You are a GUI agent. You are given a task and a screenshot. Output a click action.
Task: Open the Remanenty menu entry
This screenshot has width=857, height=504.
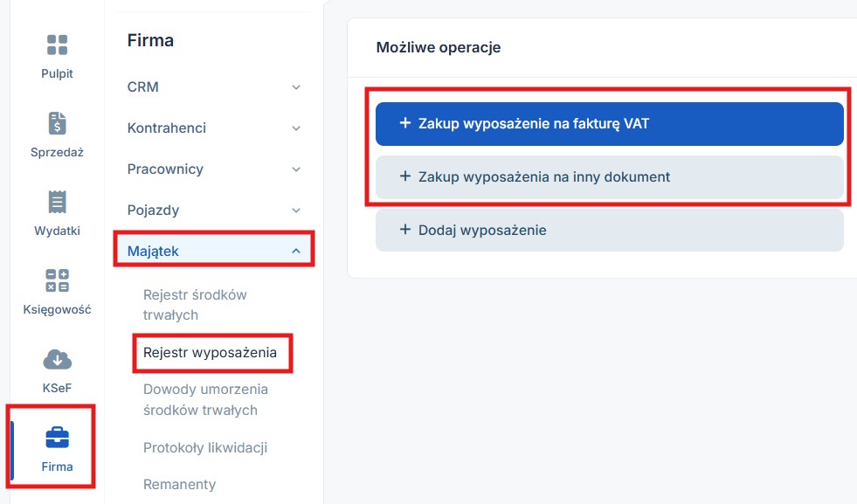(x=179, y=484)
